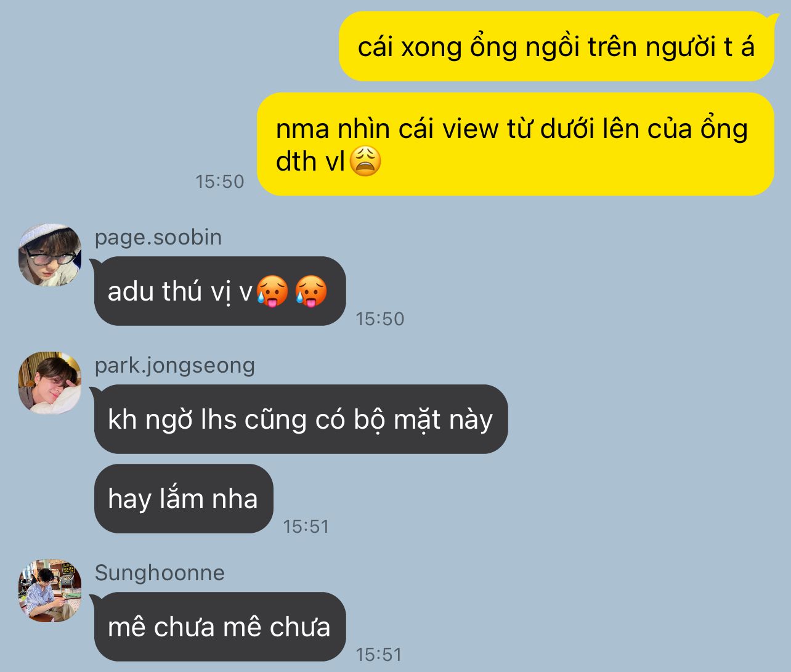The width and height of the screenshot is (791, 672).
Task: Click the 15:51 timestamp beside 'hay lắm nha'
Action: pos(306,527)
